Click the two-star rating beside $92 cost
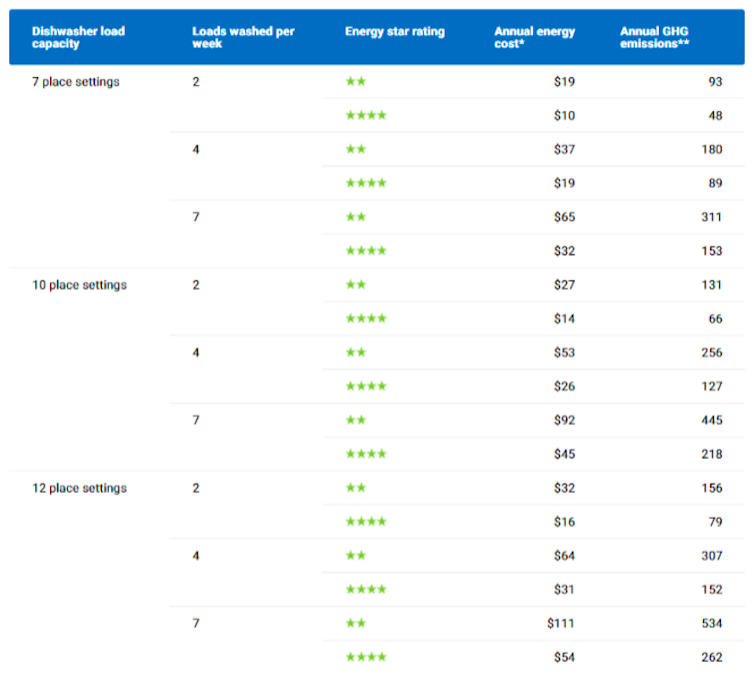Viewport: 754px width, 680px height. 355,420
